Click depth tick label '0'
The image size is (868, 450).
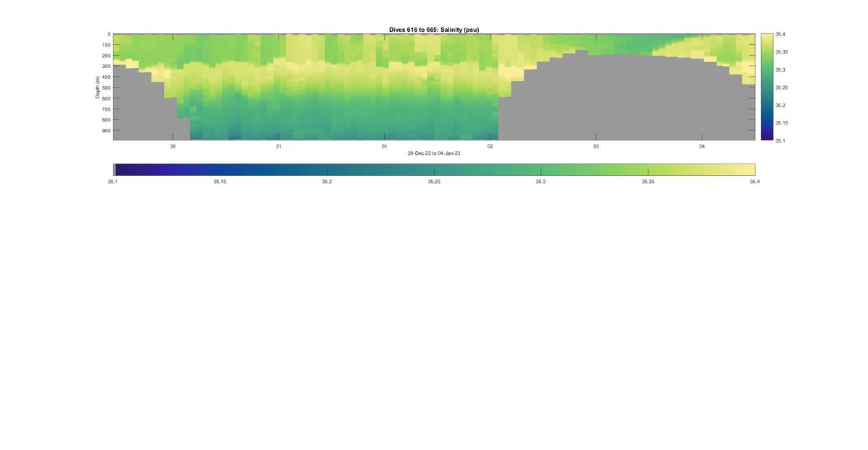[x=109, y=34]
